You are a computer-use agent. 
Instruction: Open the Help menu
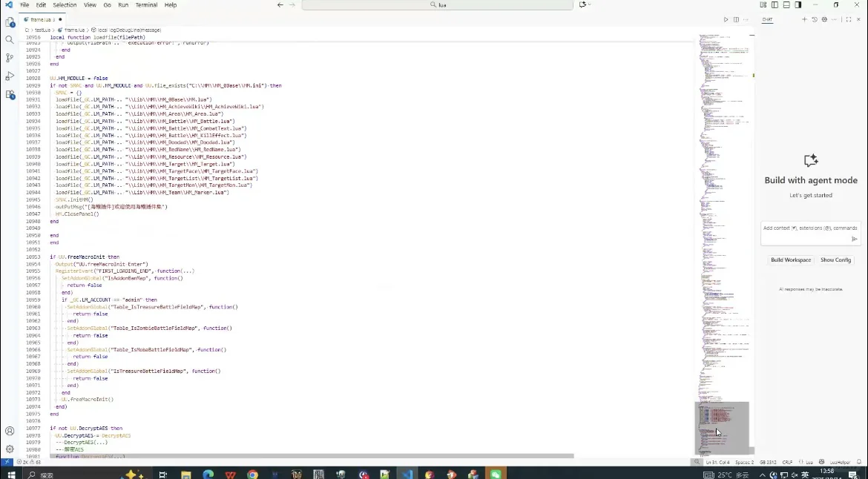point(171,5)
